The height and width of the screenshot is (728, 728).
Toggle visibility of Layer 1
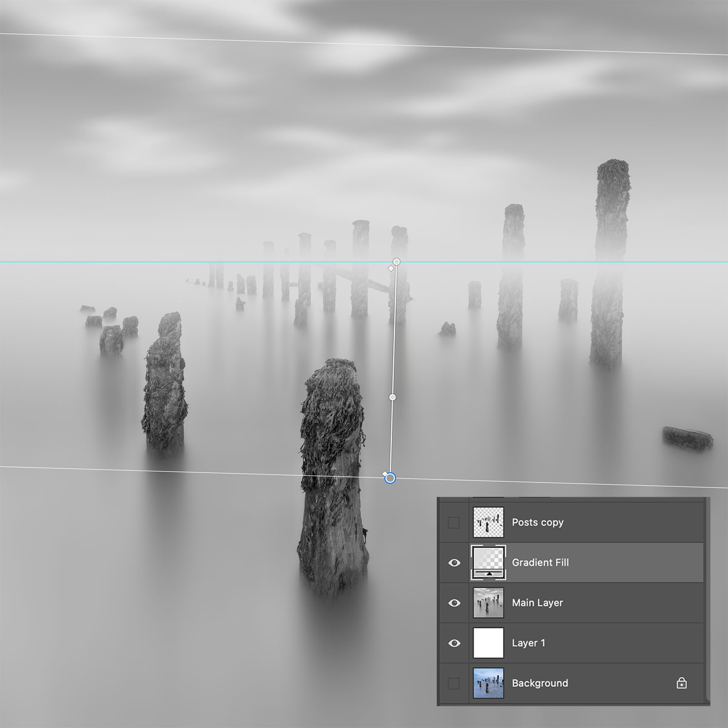tap(454, 643)
